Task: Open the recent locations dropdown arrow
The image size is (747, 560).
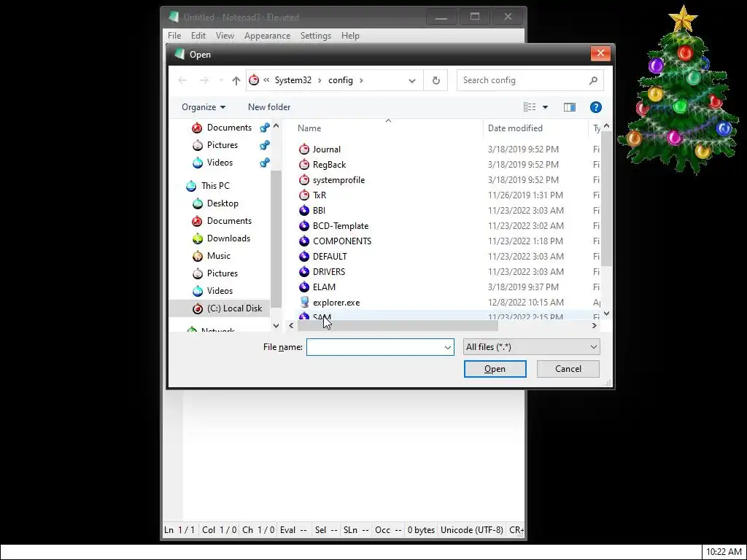Action: pos(221,80)
